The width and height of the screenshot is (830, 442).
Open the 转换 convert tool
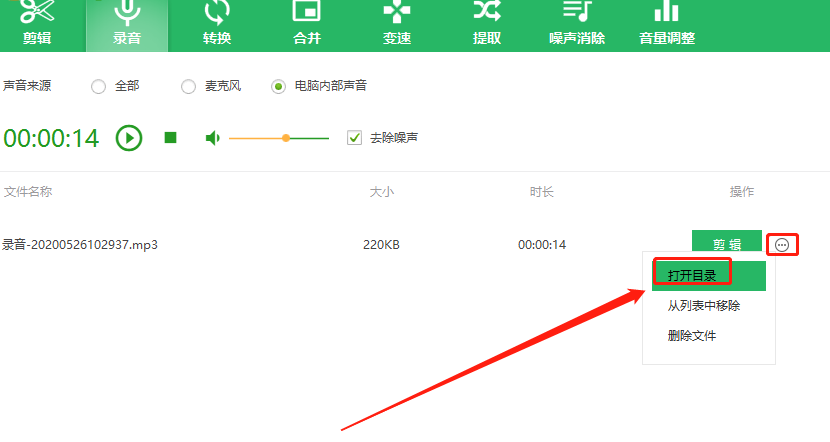[x=217, y=24]
